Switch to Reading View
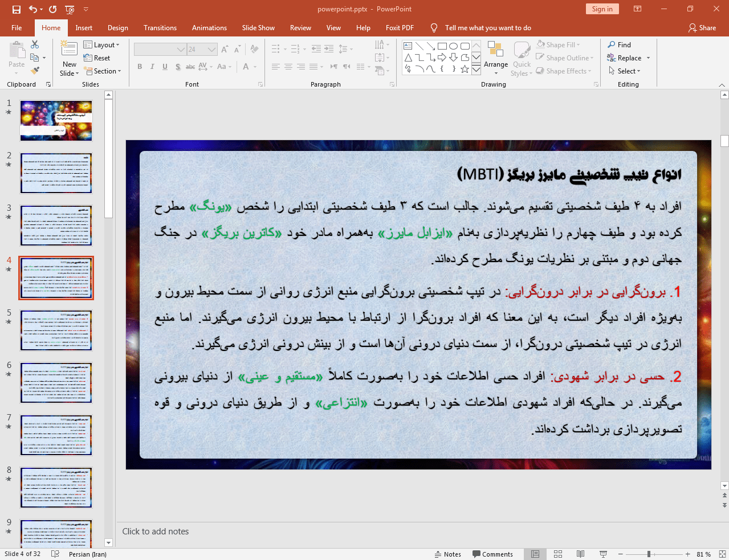 point(580,554)
